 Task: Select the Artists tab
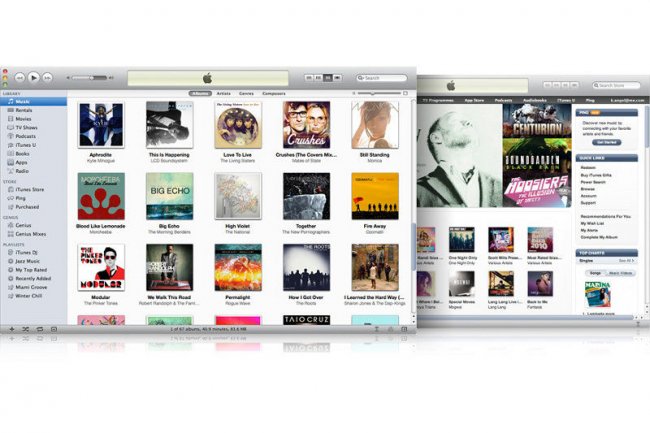pos(223,93)
